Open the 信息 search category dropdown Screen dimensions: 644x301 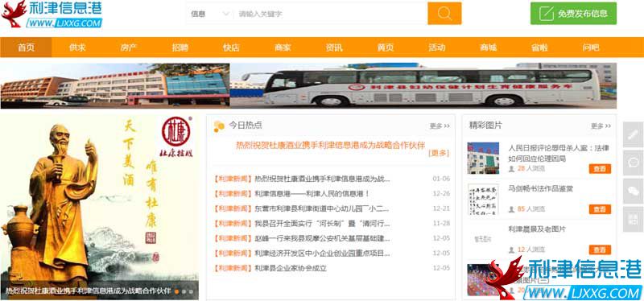tap(210, 14)
